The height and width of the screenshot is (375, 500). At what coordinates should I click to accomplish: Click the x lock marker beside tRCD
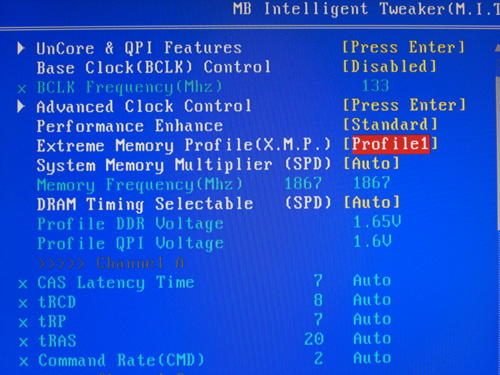[23, 303]
